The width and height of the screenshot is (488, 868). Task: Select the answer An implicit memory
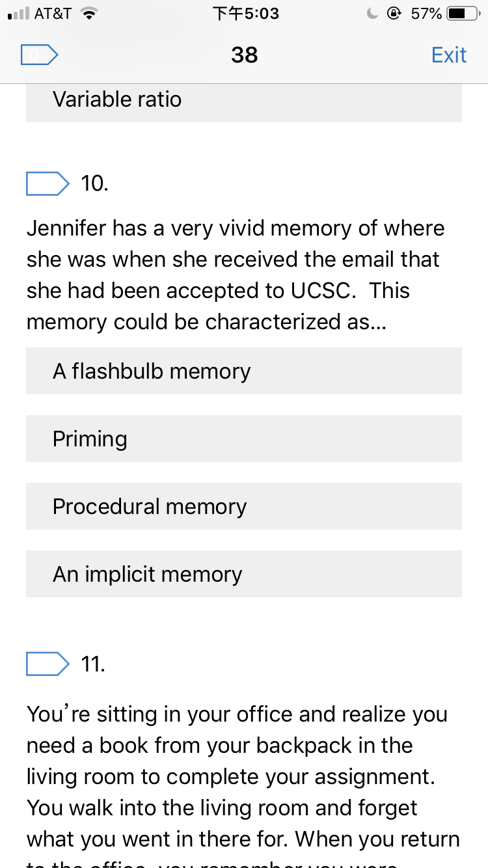(x=244, y=574)
